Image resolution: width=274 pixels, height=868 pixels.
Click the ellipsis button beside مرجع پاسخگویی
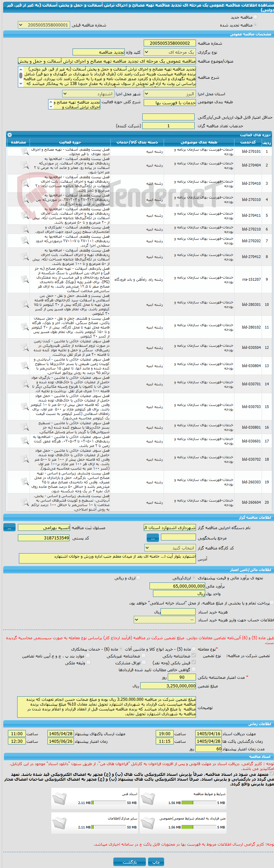click(x=153, y=537)
